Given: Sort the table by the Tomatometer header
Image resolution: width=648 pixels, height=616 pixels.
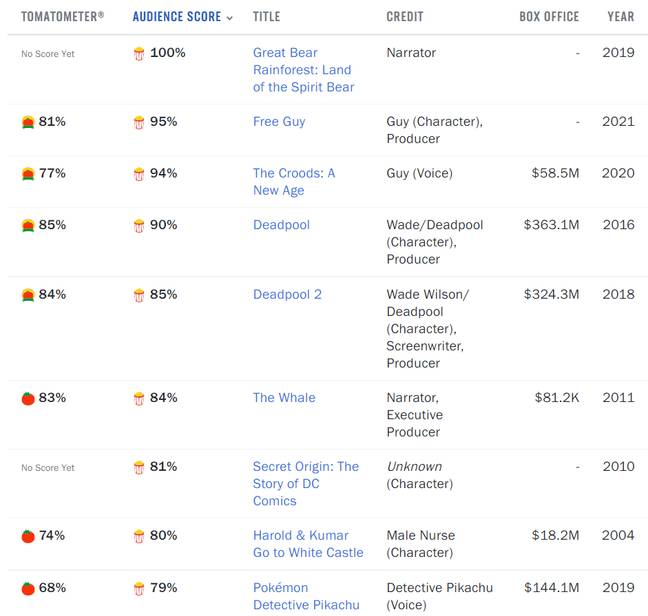Looking at the screenshot, I should [62, 17].
